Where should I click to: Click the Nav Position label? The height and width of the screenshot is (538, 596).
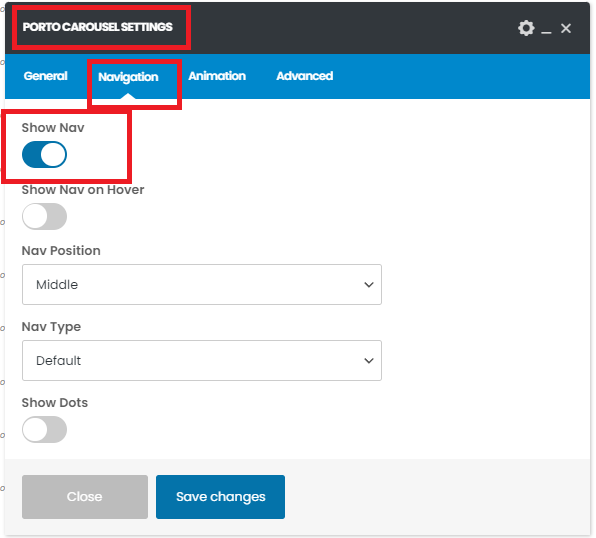[61, 251]
